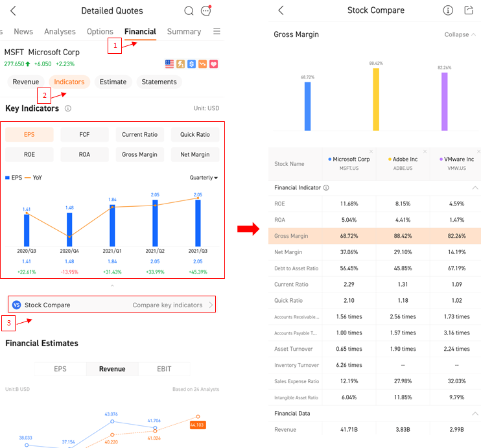The width and height of the screenshot is (481, 448).
Task: Tap the blue Microsoft gross margin bar
Action: click(307, 106)
